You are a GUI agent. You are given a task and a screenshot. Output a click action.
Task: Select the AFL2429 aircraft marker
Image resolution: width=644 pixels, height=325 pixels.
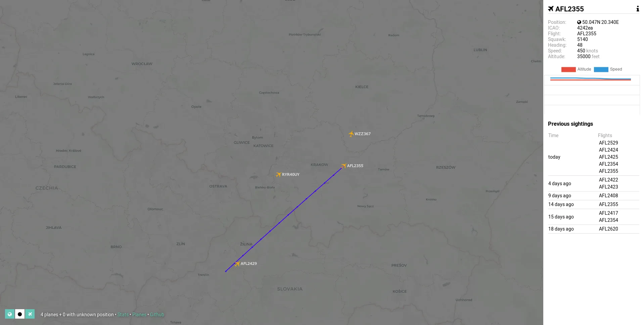pyautogui.click(x=237, y=264)
